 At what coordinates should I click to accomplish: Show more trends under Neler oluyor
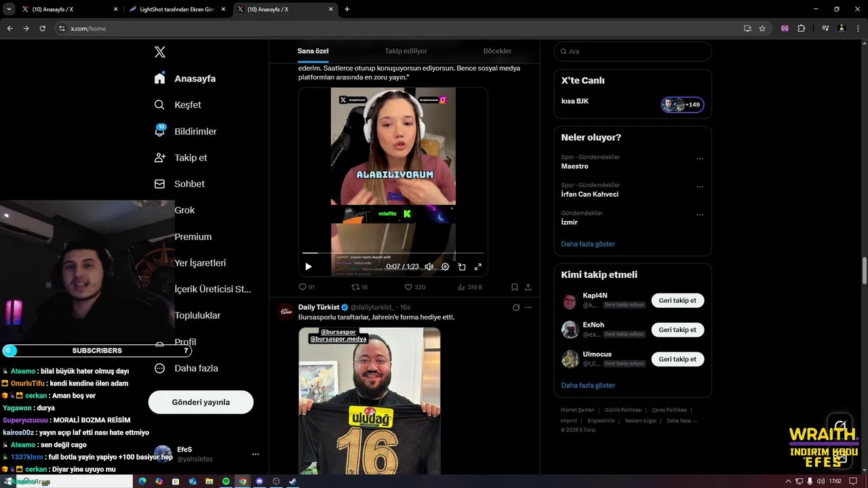(x=588, y=244)
